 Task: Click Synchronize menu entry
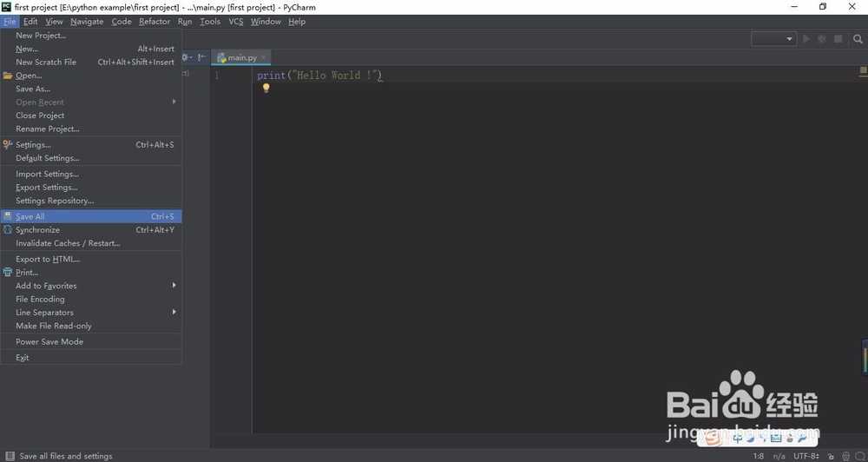(x=91, y=229)
